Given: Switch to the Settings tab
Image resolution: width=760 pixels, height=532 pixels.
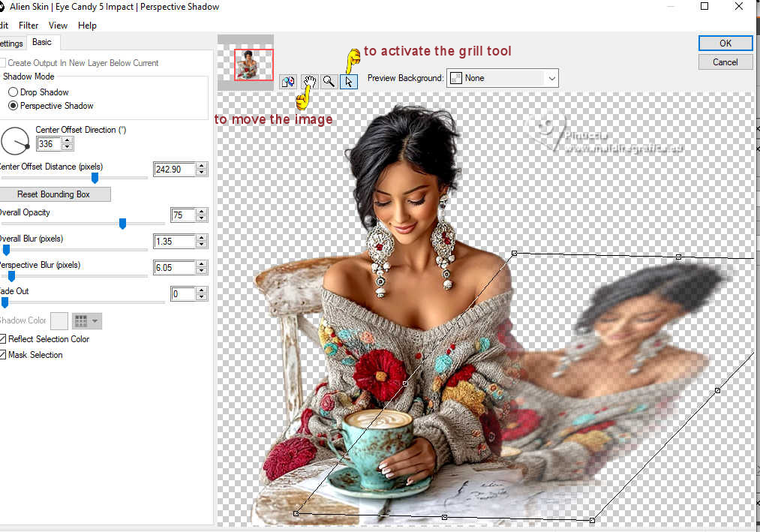Looking at the screenshot, I should (x=11, y=44).
